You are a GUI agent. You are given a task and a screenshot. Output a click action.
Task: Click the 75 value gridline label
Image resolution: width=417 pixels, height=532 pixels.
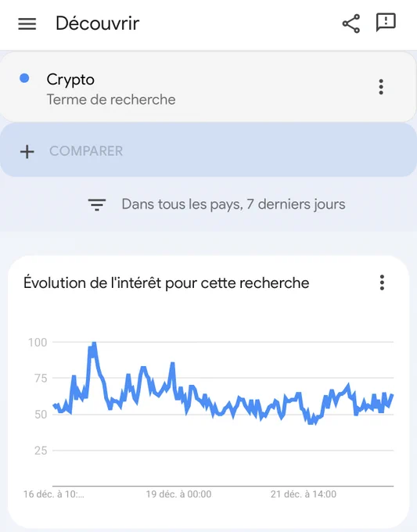41,378
